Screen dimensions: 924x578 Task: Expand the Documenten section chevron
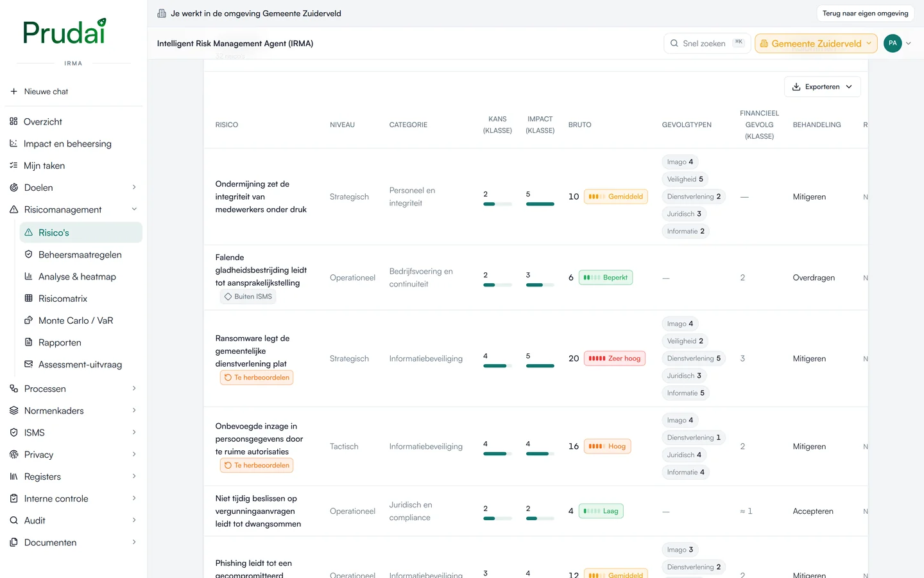point(134,542)
